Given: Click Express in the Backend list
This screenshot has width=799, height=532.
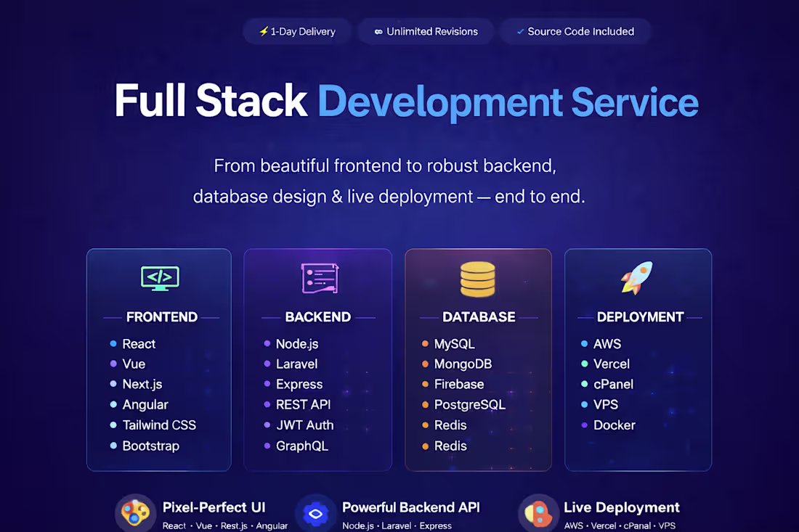Looking at the screenshot, I should (x=299, y=385).
